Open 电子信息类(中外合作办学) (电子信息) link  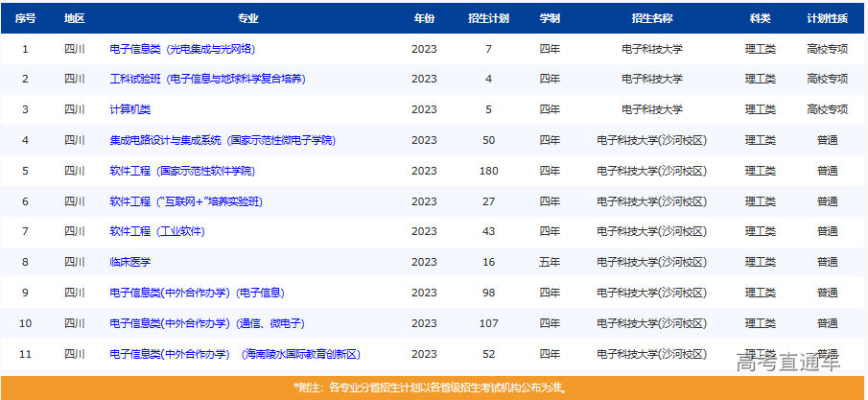click(197, 293)
